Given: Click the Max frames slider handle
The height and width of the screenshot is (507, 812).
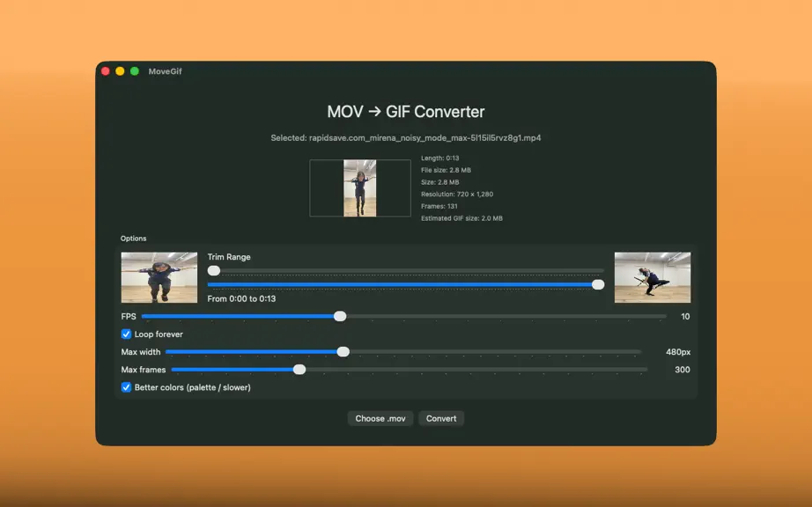Looking at the screenshot, I should (x=299, y=370).
